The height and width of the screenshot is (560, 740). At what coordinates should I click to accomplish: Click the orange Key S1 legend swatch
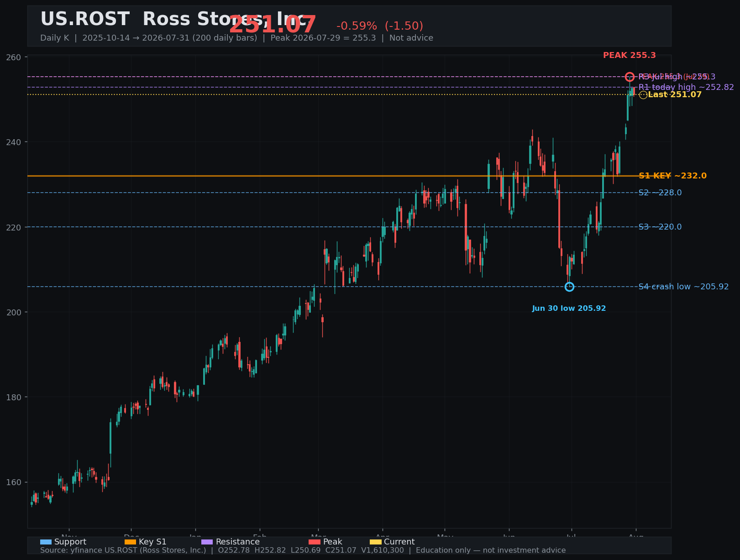click(130, 542)
